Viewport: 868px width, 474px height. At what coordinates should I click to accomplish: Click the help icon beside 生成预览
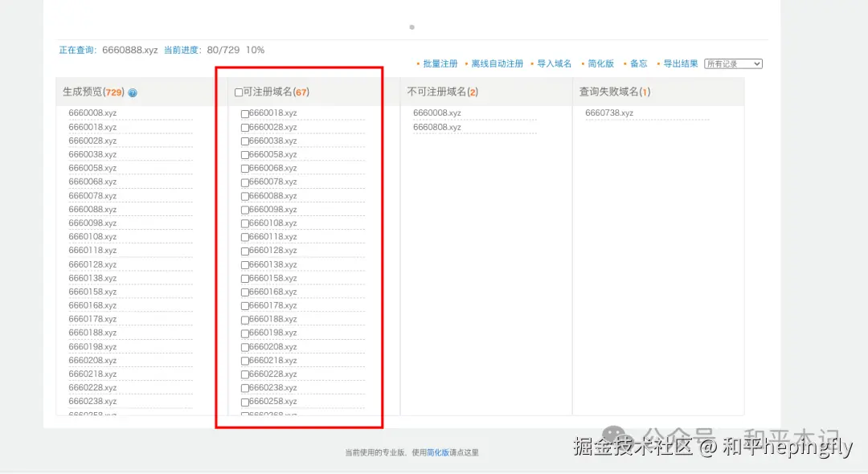133,93
